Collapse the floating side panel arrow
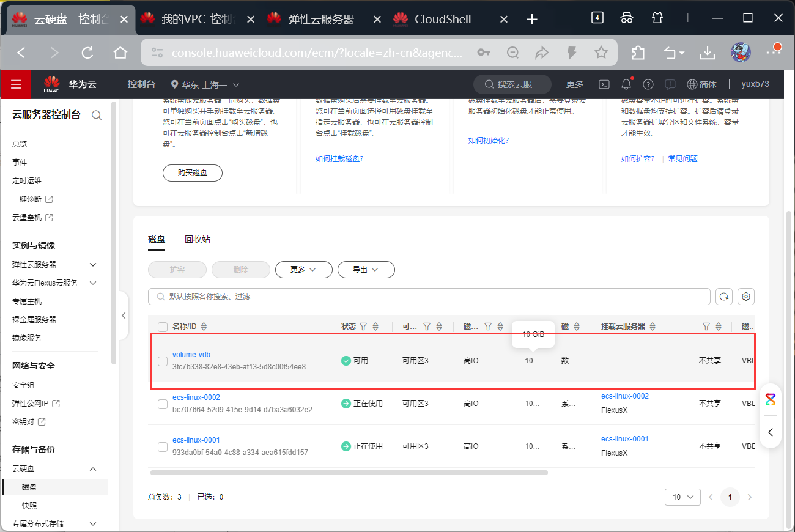 [770, 432]
